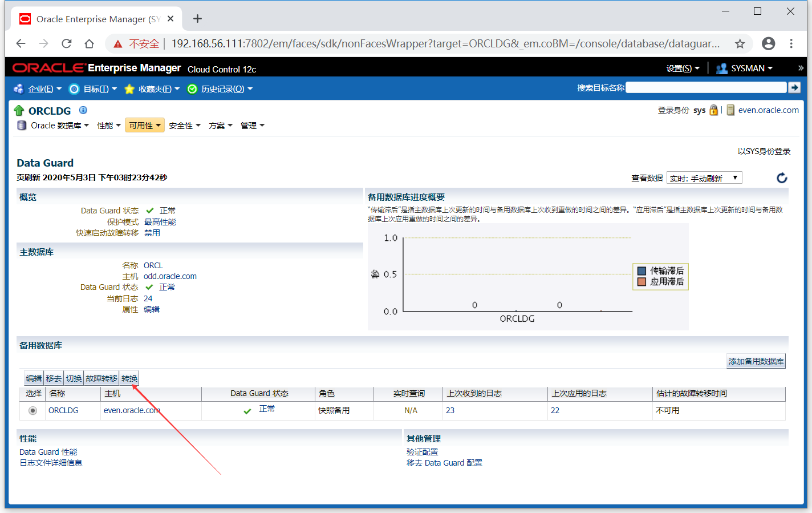Bookmark this page with the star icon
This screenshot has width=812, height=513.
(740, 44)
